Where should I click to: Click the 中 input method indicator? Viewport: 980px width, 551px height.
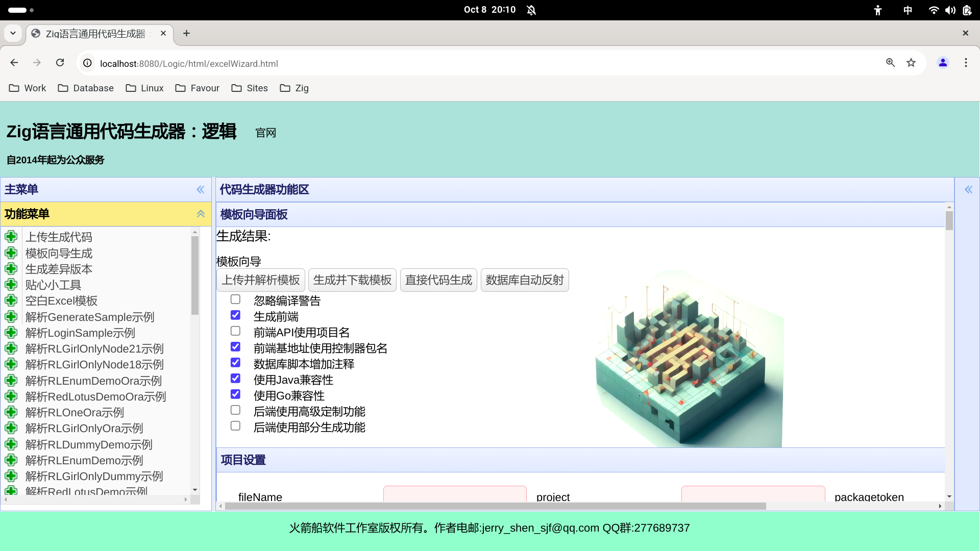pos(908,10)
